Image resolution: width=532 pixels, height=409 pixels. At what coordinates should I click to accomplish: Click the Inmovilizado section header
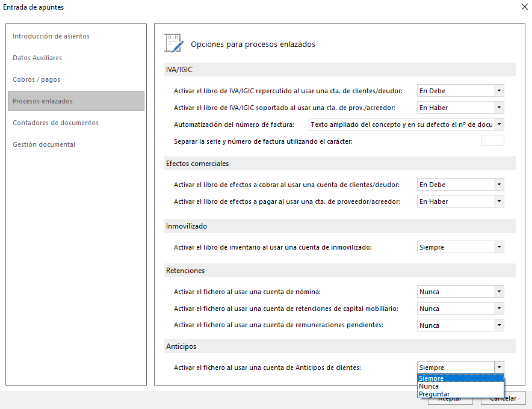tap(339, 226)
